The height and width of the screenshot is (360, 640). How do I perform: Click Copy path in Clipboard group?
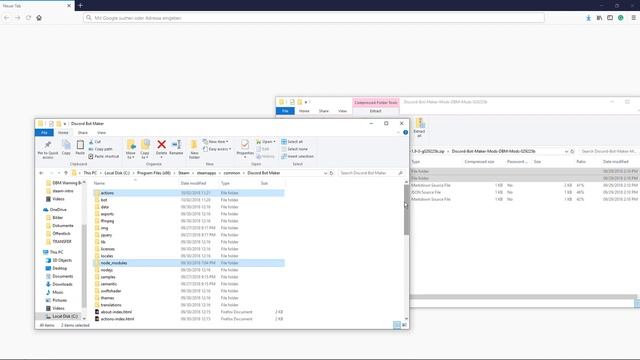100,149
